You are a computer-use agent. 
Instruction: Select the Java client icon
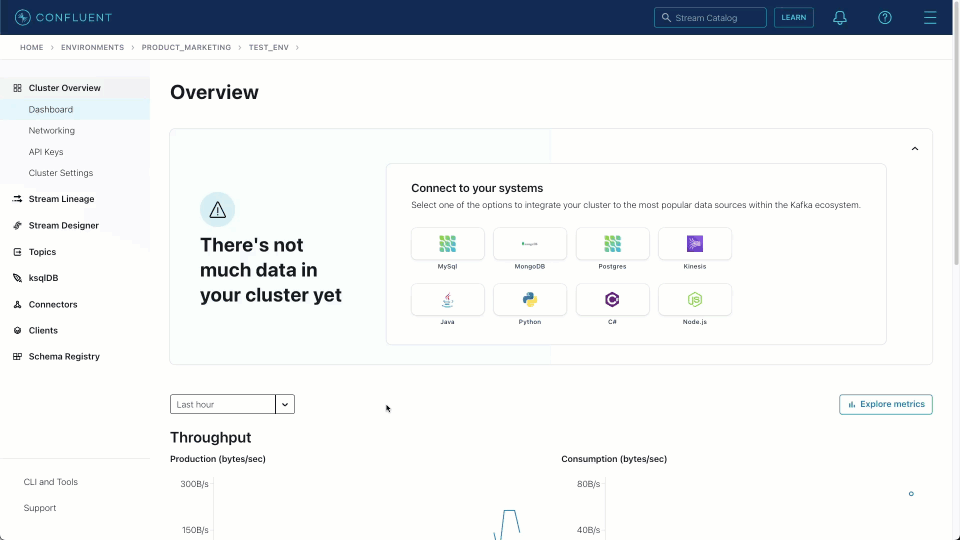point(447,300)
